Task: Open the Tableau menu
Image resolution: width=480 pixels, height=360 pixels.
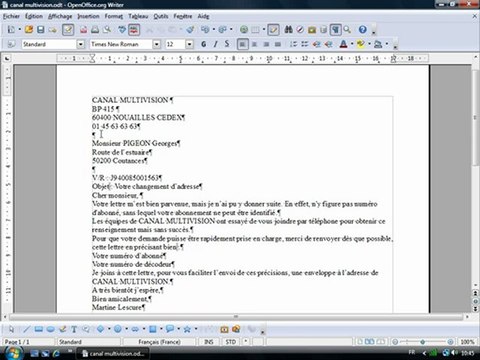Action: pos(138,16)
